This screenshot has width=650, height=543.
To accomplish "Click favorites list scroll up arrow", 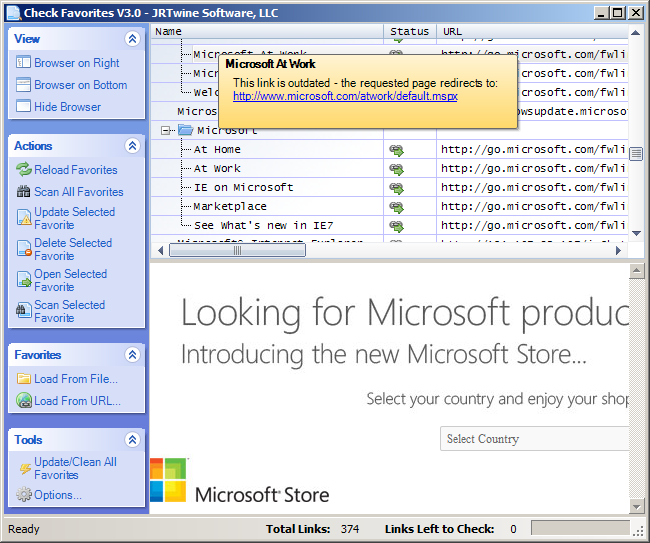I will tap(635, 32).
